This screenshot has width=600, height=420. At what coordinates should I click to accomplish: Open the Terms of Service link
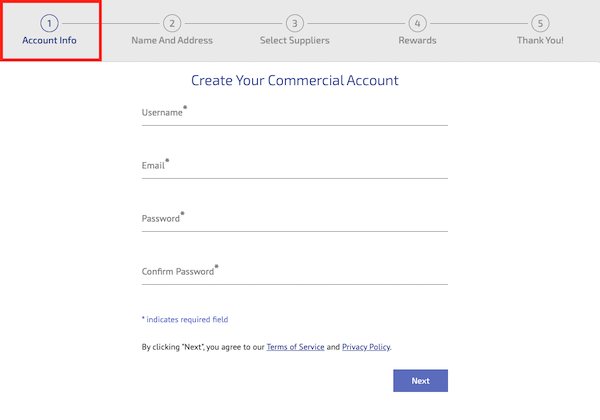[x=295, y=347]
